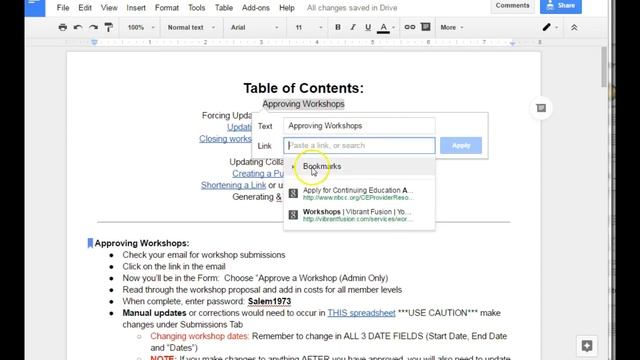The image size is (640, 360).
Task: Open the Add-ons menu
Action: pos(256,8)
